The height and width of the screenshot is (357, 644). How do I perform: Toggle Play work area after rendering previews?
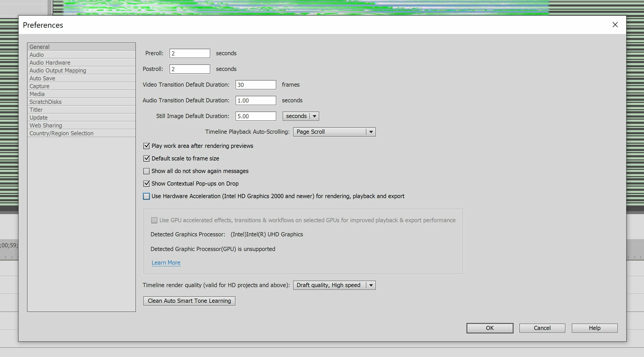point(146,146)
